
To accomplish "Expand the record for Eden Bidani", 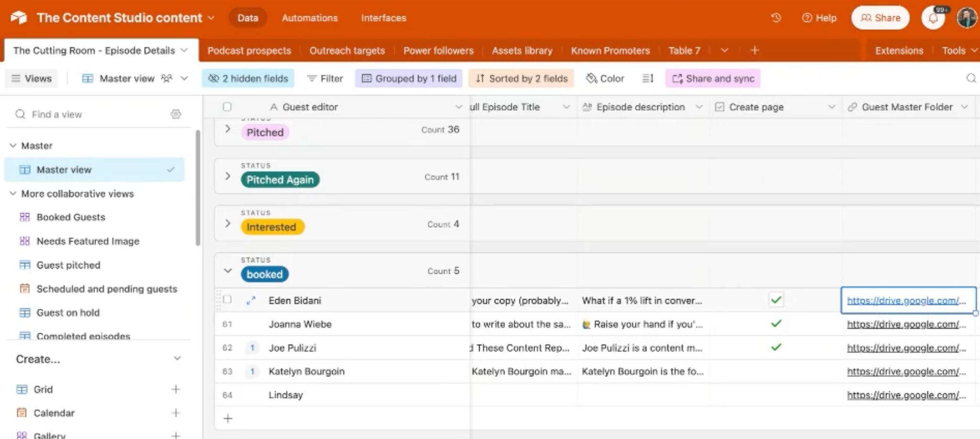I will coord(251,300).
